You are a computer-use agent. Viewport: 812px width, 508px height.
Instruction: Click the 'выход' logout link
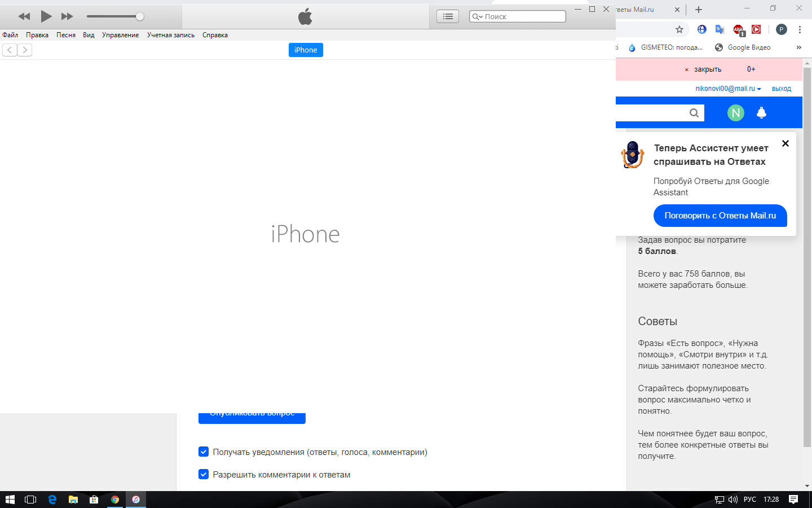pos(782,89)
